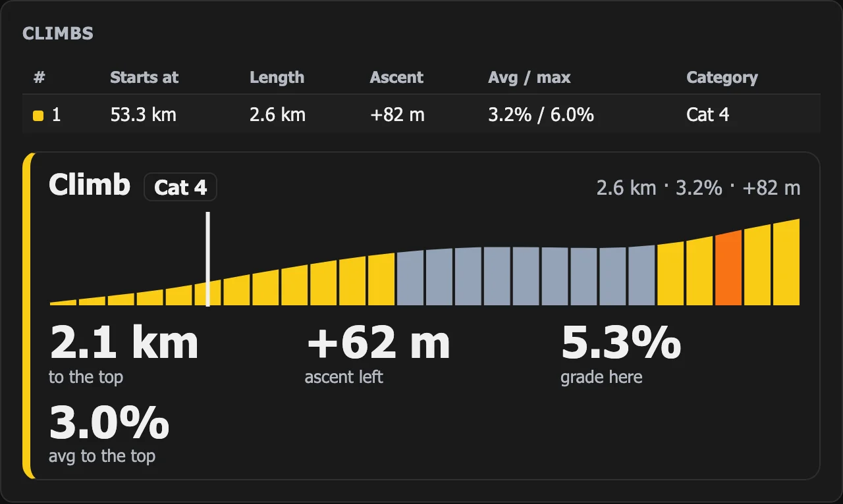Select "2.6 km" in the table's Length column
843x504 pixels.
[277, 115]
